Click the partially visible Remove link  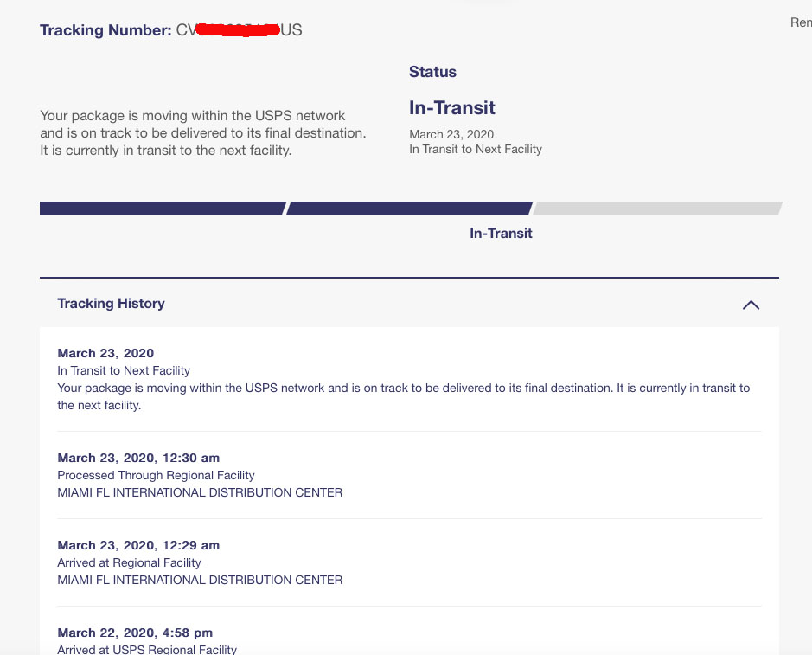click(801, 22)
